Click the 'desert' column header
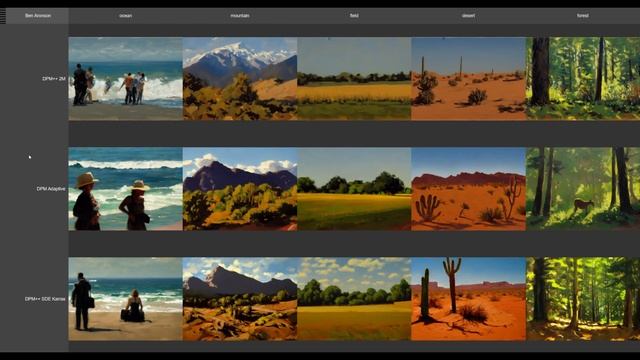 468,16
